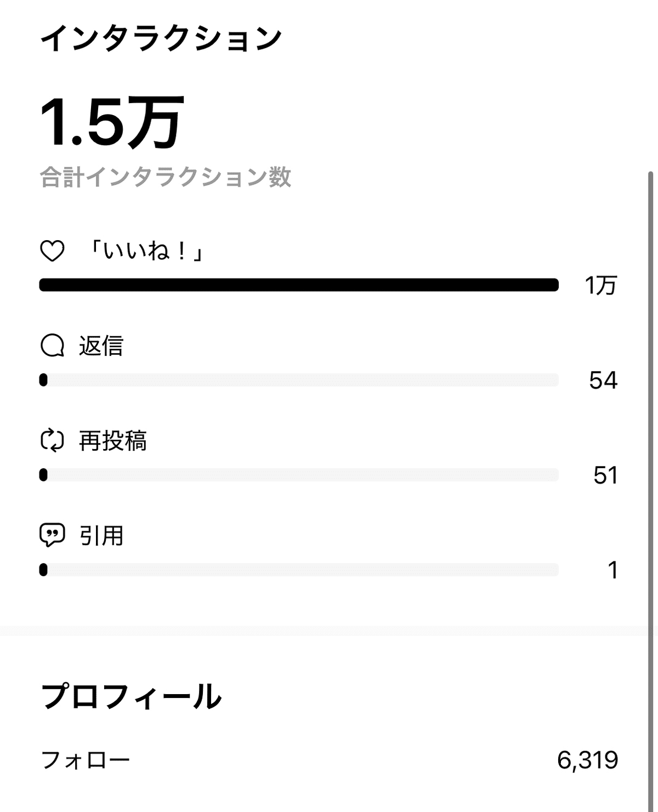Click the 返信 progress bar
This screenshot has height=812, width=658.
coord(299,380)
